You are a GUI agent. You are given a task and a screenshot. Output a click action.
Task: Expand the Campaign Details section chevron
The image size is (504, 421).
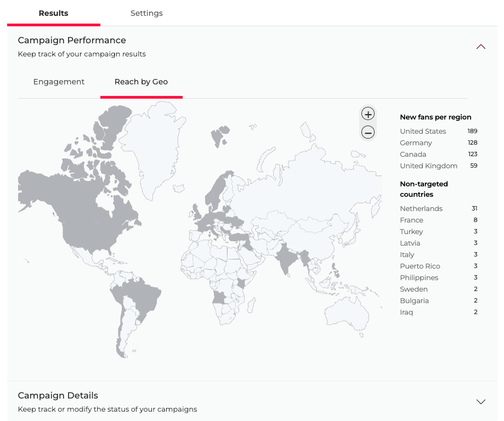pos(481,402)
